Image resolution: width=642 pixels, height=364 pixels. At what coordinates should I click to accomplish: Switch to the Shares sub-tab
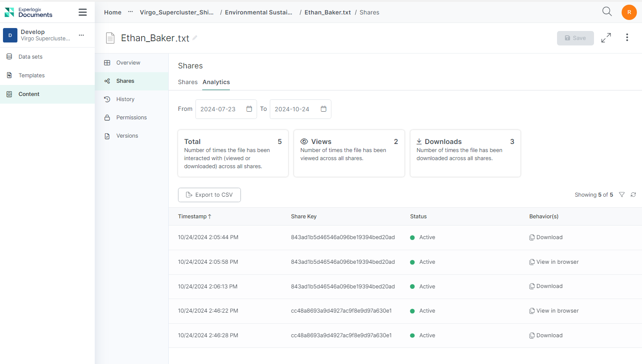(x=187, y=82)
